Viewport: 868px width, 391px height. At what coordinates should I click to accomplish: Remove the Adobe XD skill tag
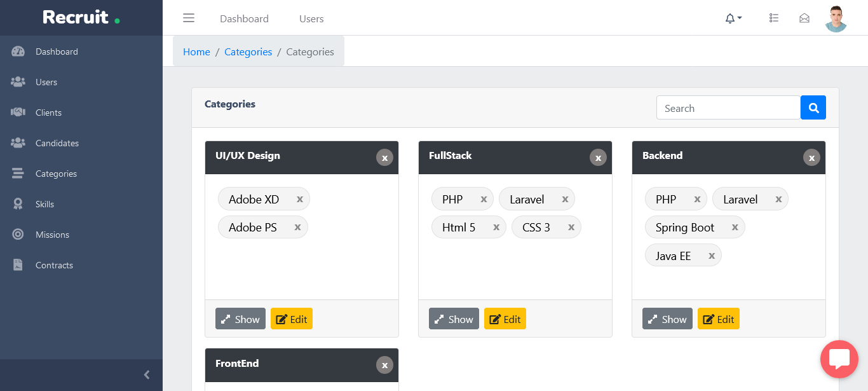[x=300, y=199]
